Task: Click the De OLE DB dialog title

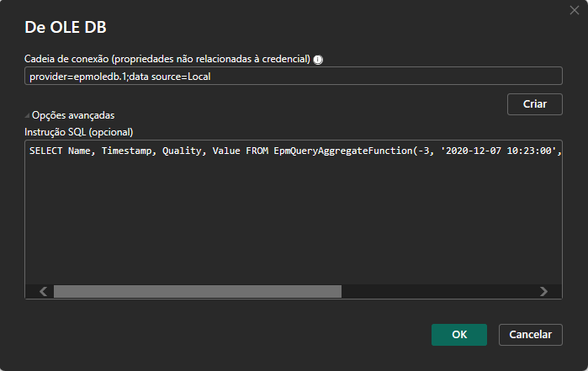Action: (x=66, y=27)
